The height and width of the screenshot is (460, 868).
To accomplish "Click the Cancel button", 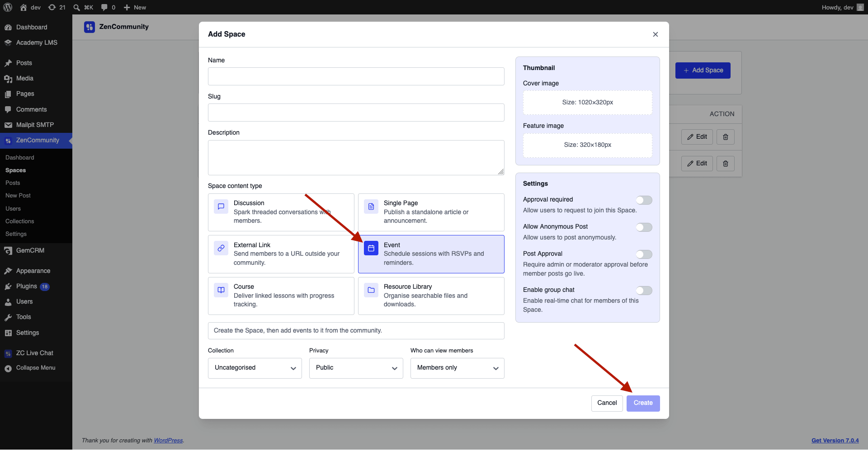I will [x=607, y=404].
